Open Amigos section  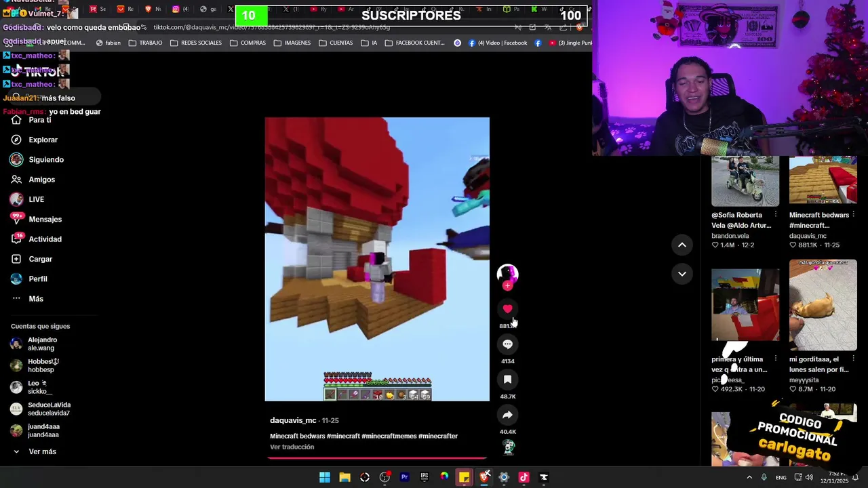pos(33,180)
